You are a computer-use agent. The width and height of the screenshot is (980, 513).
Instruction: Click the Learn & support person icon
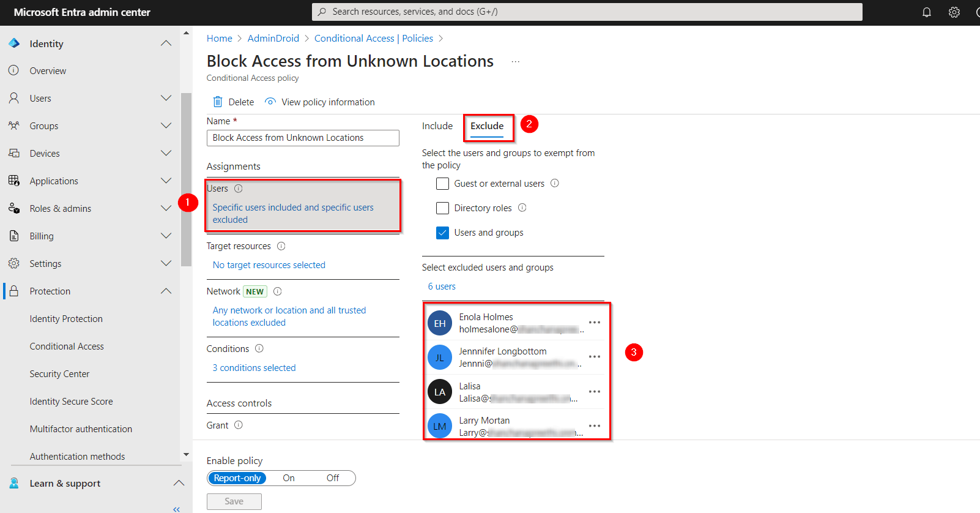[x=13, y=483]
